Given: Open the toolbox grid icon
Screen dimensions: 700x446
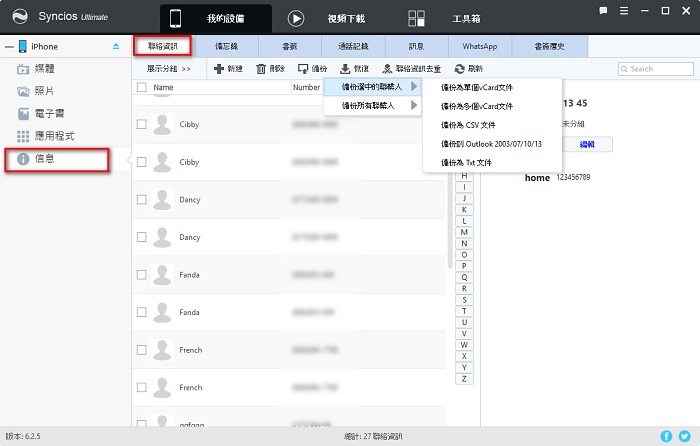Looking at the screenshot, I should (x=416, y=18).
